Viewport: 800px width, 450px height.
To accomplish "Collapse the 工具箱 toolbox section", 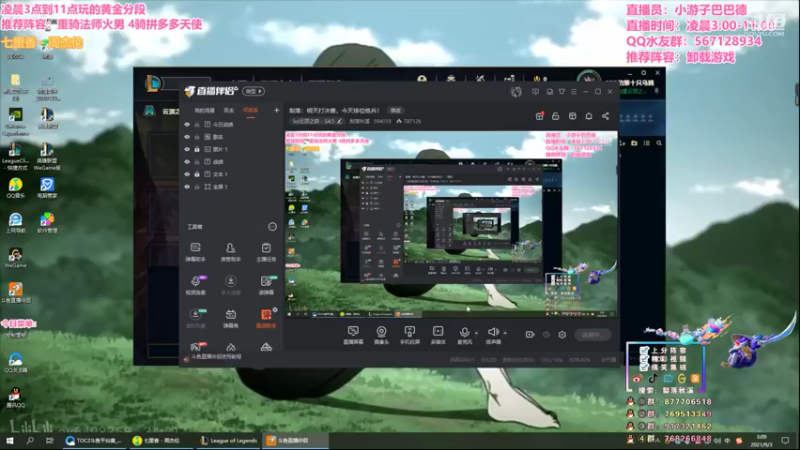I will click(x=272, y=227).
